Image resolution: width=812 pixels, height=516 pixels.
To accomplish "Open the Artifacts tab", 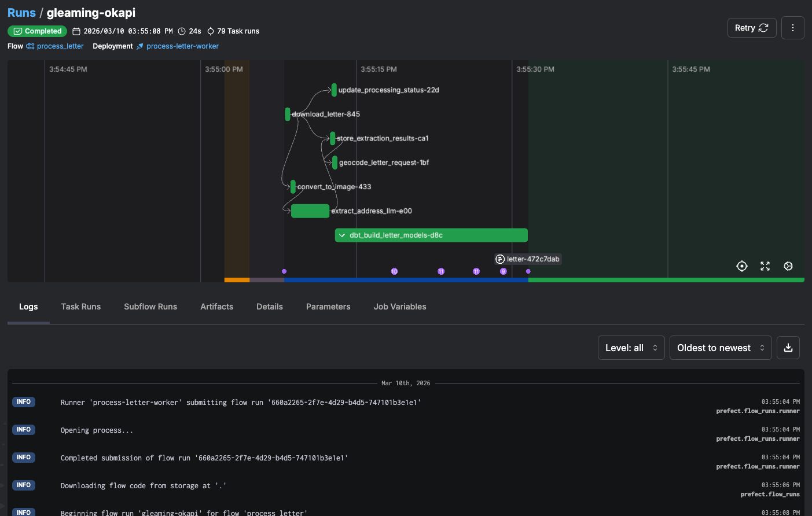I will pyautogui.click(x=216, y=307).
